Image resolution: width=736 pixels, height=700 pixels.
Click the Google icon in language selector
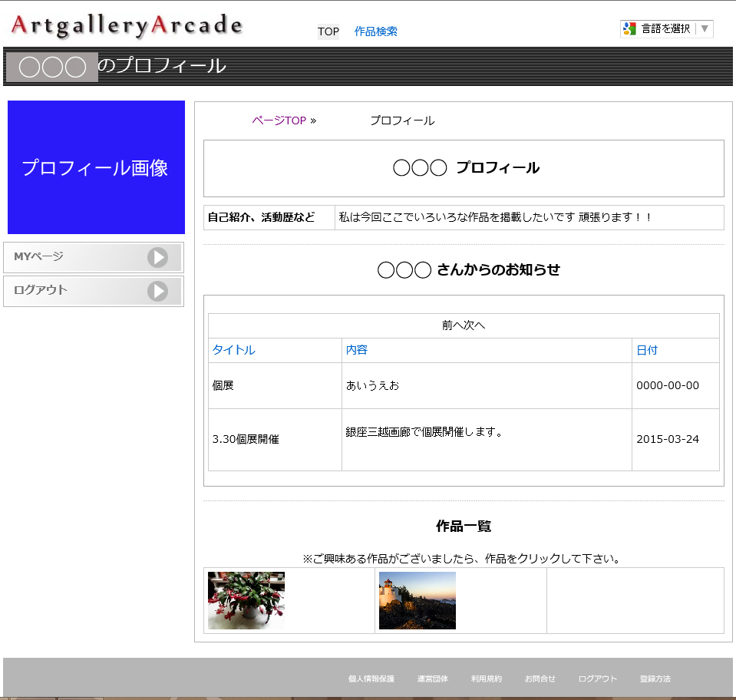pos(630,29)
